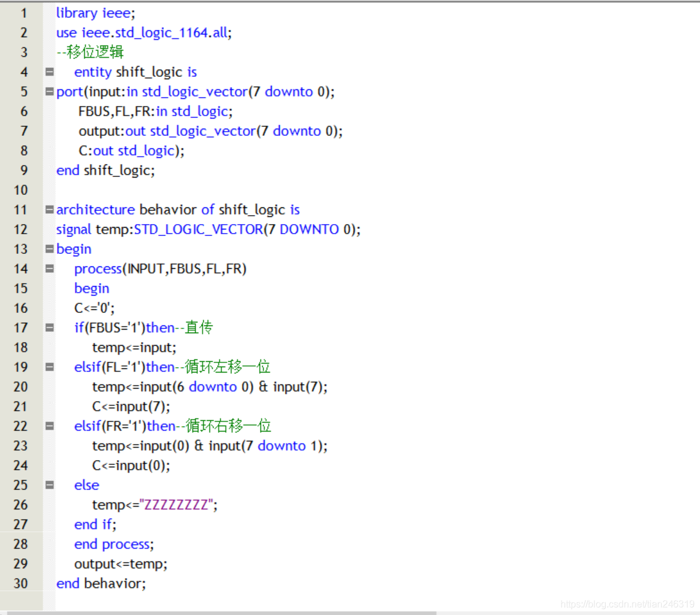700x615 pixels.
Task: Click 'signal temp:STD_LOGIC_VECTOR(7 DOWNTO 0);' line
Action: coord(208,229)
